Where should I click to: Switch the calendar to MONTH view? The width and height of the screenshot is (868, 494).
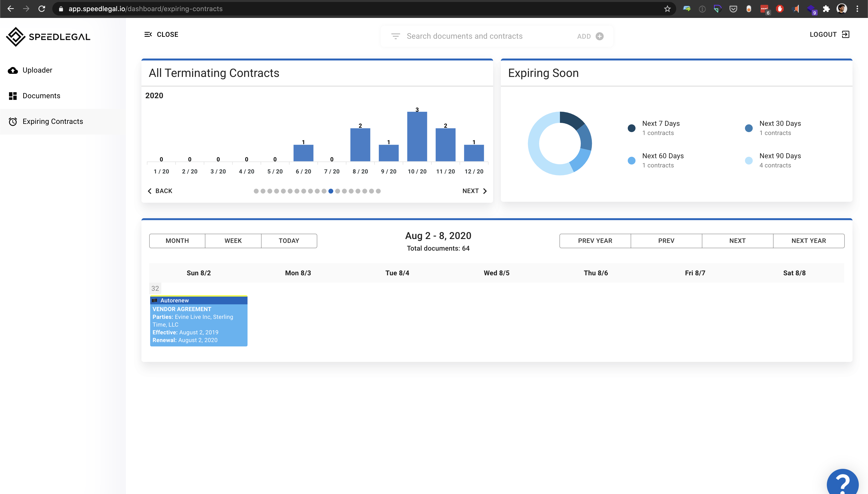pos(177,240)
